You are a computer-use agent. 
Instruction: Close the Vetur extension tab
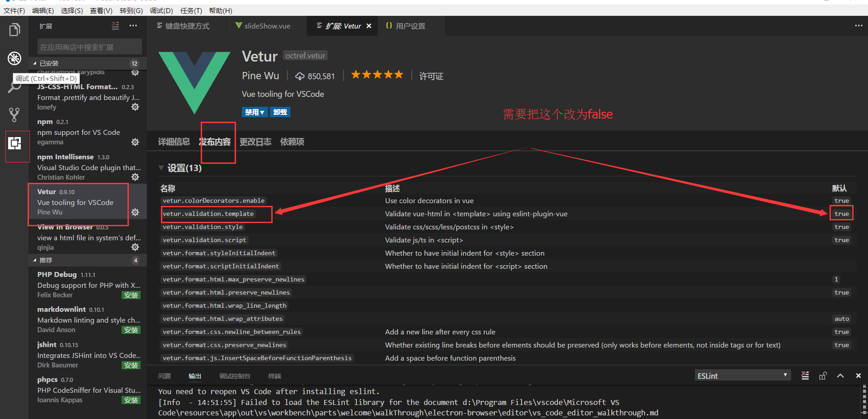(x=369, y=26)
